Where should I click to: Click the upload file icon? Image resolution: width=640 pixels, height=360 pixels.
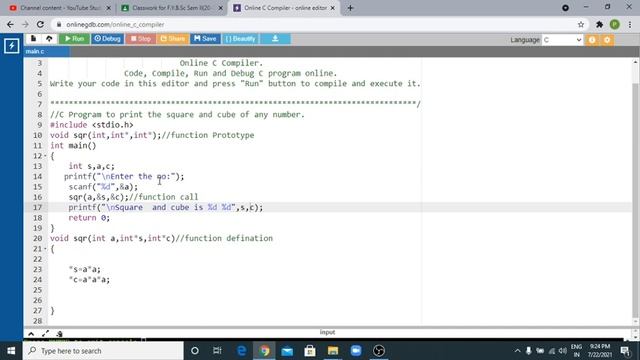pyautogui.click(x=49, y=39)
